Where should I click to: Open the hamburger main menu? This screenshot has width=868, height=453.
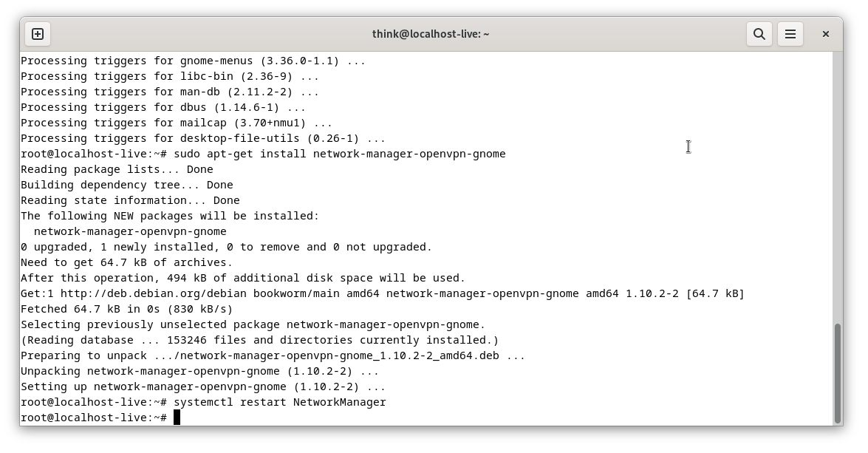click(790, 34)
